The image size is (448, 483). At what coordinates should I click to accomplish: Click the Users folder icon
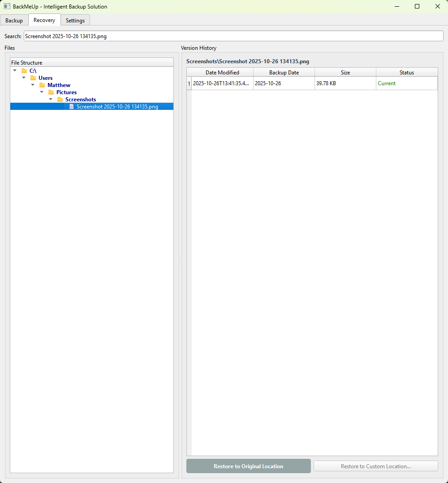point(33,78)
